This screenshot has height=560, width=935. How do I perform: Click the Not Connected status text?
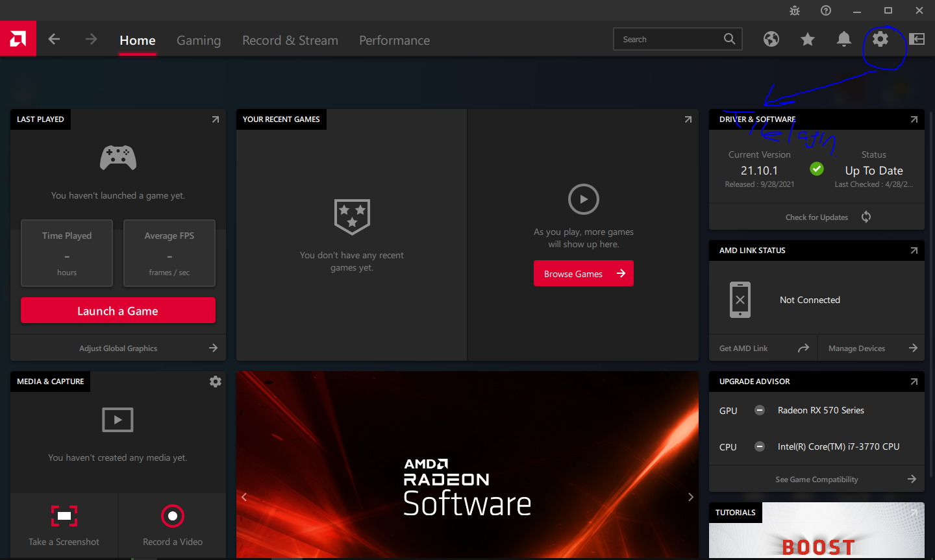click(x=810, y=300)
